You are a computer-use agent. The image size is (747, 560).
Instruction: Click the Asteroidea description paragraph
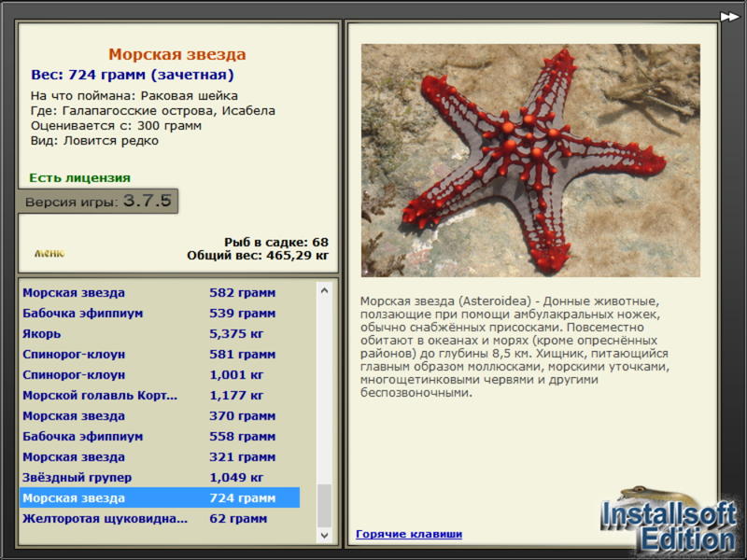[514, 346]
